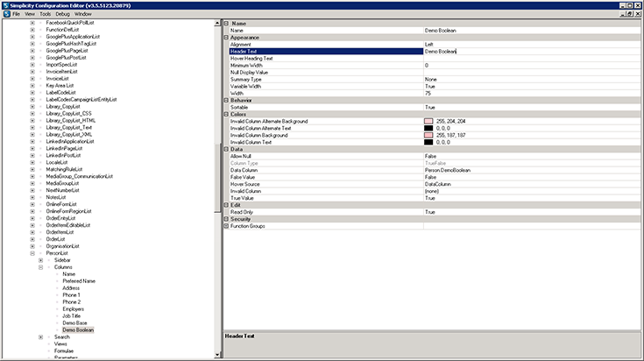Image resolution: width=644 pixels, height=361 pixels.
Task: Select the Null Display Value property row
Action: tap(435, 72)
